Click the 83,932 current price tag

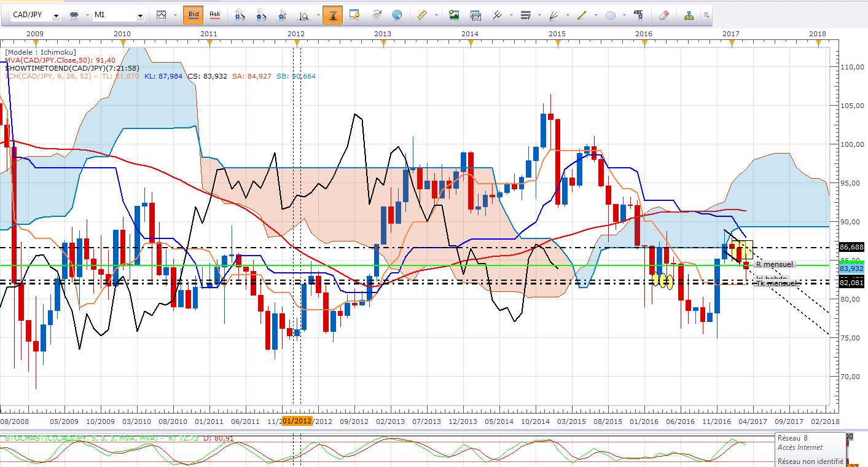click(x=851, y=269)
